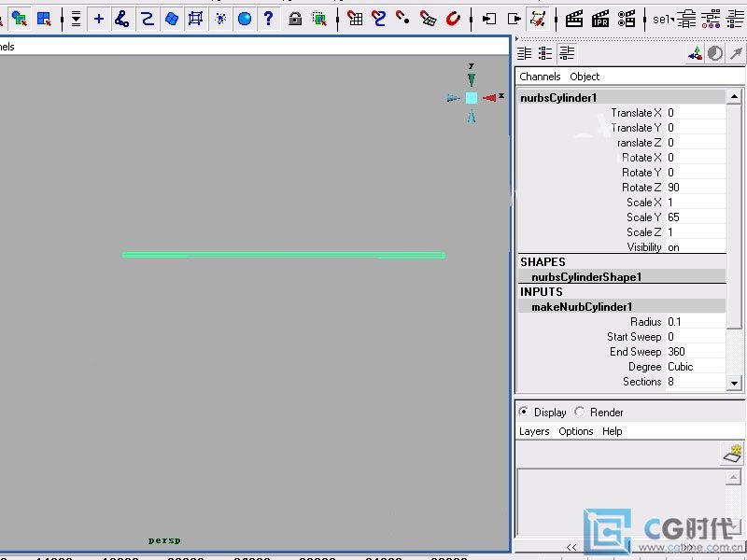
Task: Open outputs from the selected object icon
Action: pyautogui.click(x=514, y=19)
